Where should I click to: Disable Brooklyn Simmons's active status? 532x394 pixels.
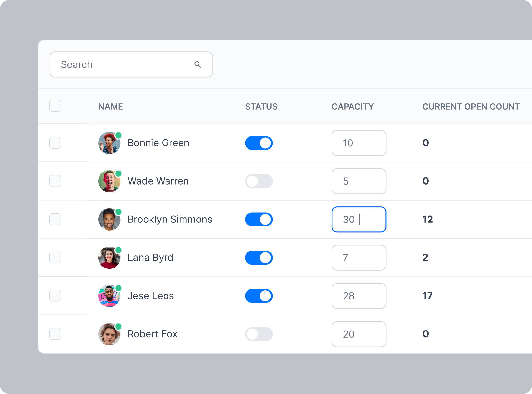tap(259, 219)
